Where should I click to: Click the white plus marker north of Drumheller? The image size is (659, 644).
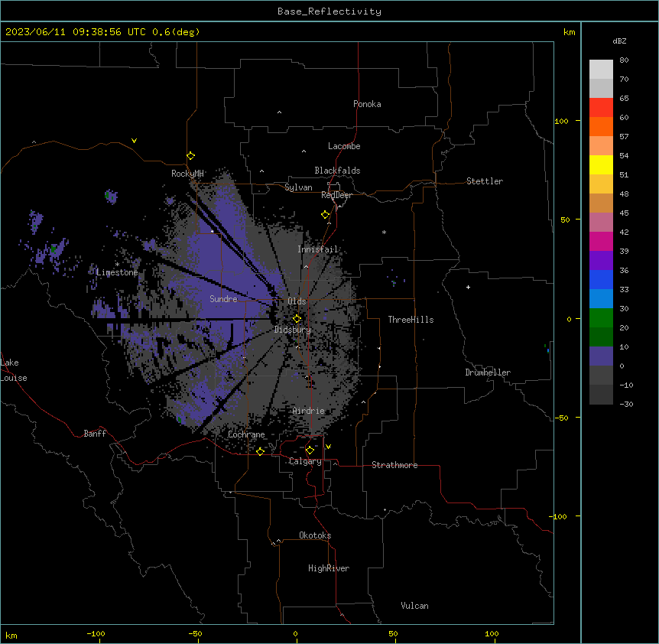[x=468, y=287]
